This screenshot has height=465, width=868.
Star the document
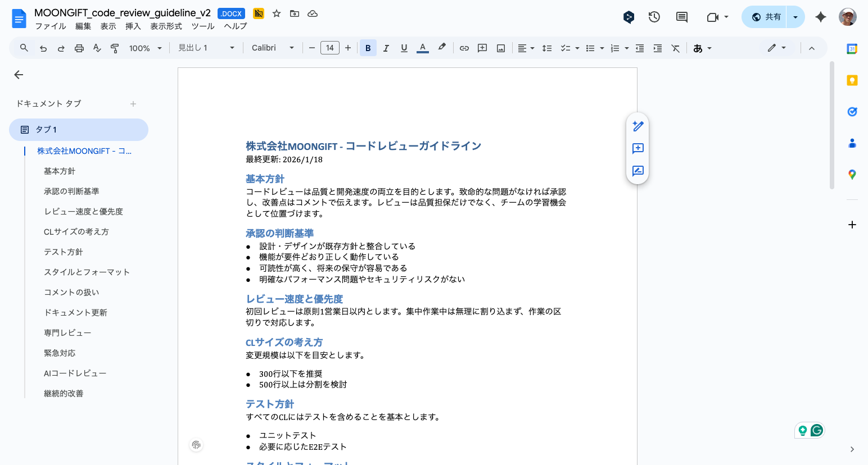point(277,13)
